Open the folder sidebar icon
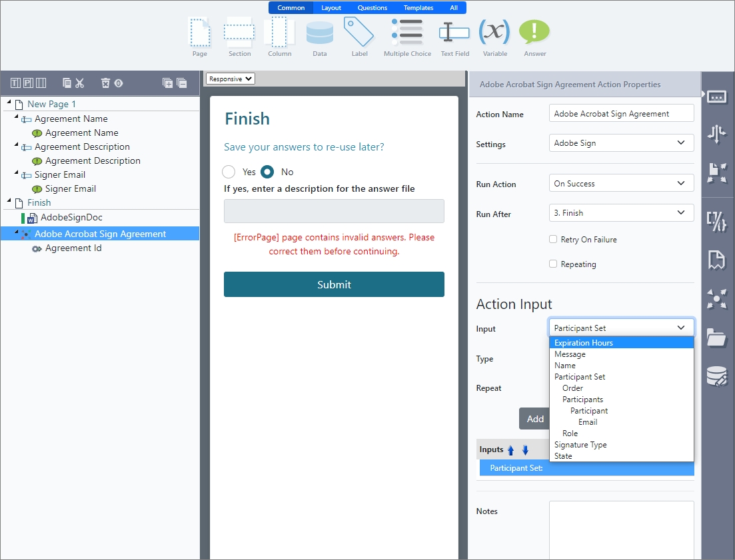Viewport: 735px width, 560px height. point(717,337)
